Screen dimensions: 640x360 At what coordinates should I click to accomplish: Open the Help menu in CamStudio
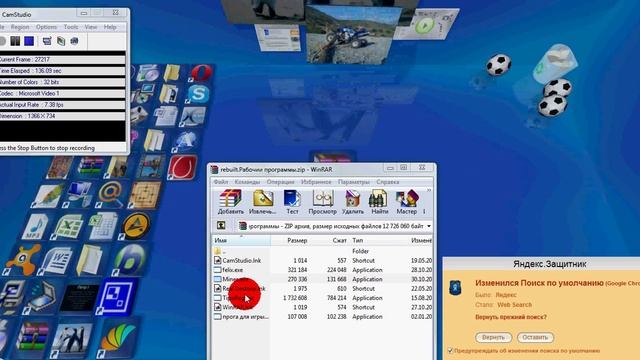tap(110, 27)
